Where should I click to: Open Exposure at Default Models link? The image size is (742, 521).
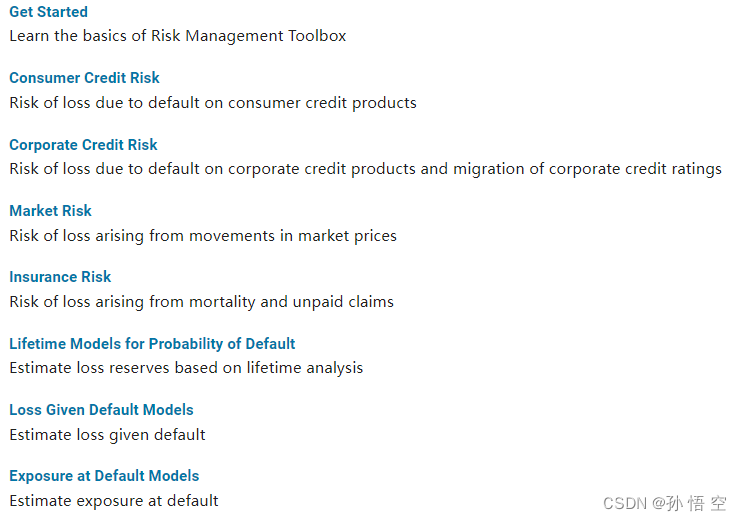point(104,476)
